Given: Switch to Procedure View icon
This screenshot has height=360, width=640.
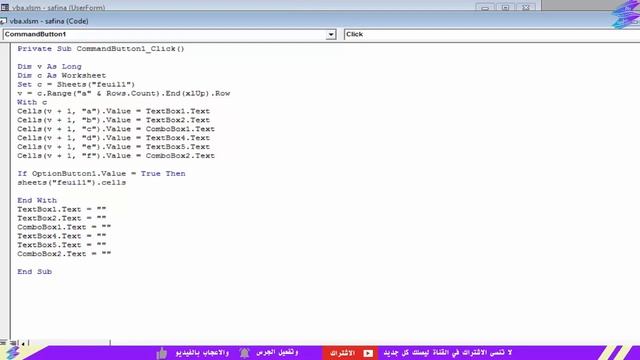Looking at the screenshot, I should point(3,343).
